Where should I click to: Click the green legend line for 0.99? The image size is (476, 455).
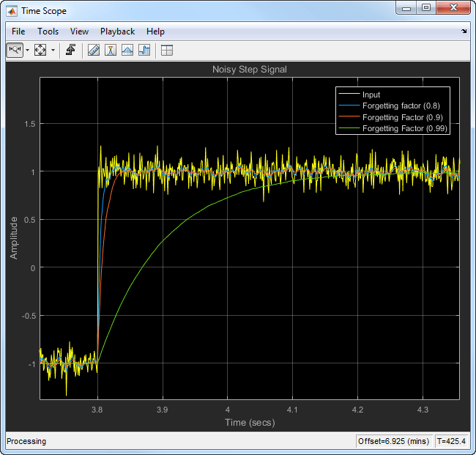point(349,128)
